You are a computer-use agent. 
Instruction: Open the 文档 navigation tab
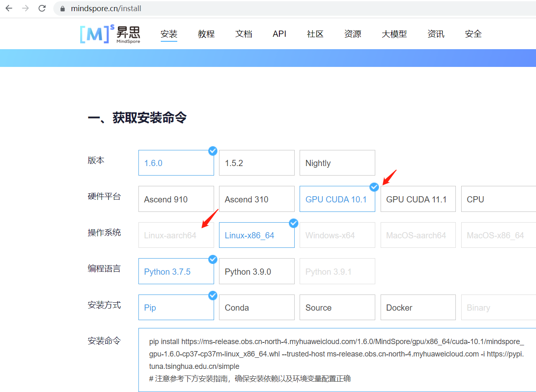coord(244,34)
